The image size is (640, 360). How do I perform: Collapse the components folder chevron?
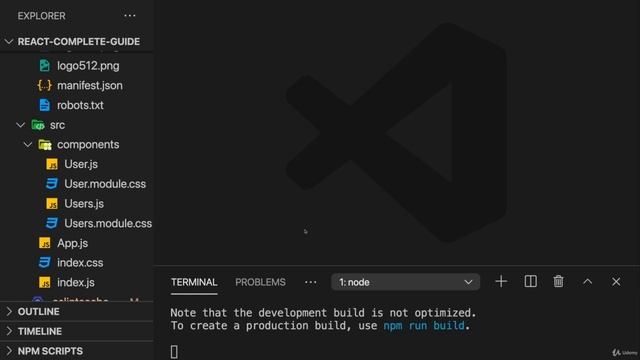(x=27, y=144)
